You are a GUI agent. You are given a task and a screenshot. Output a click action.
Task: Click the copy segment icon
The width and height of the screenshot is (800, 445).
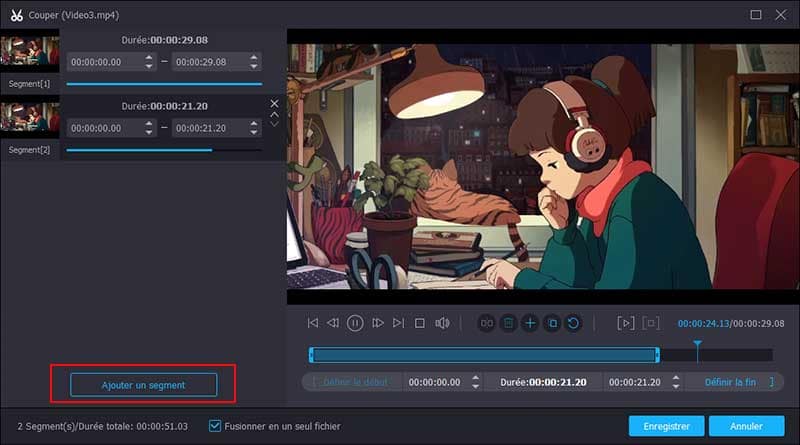tap(552, 323)
